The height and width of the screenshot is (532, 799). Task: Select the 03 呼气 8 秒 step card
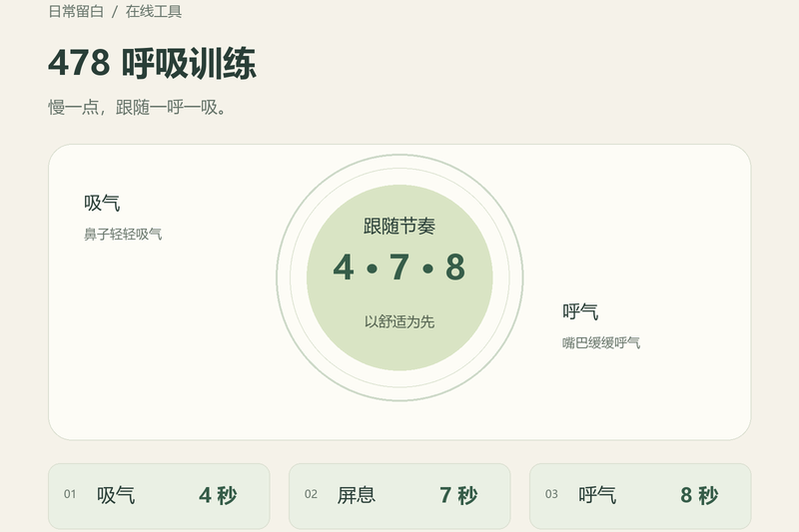coord(640,496)
